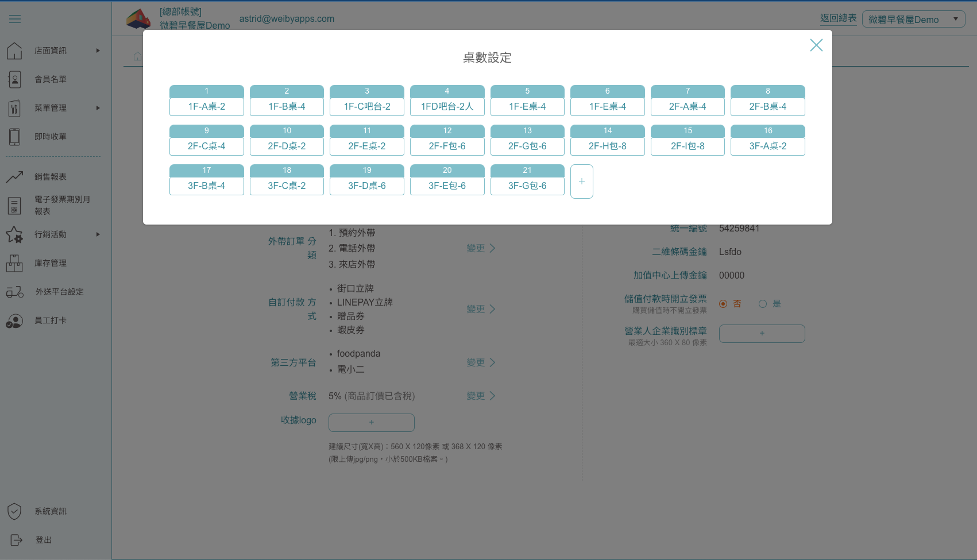The height and width of the screenshot is (560, 977).
Task: Open 電子發票期別月報表 menu item
Action: coord(62,205)
